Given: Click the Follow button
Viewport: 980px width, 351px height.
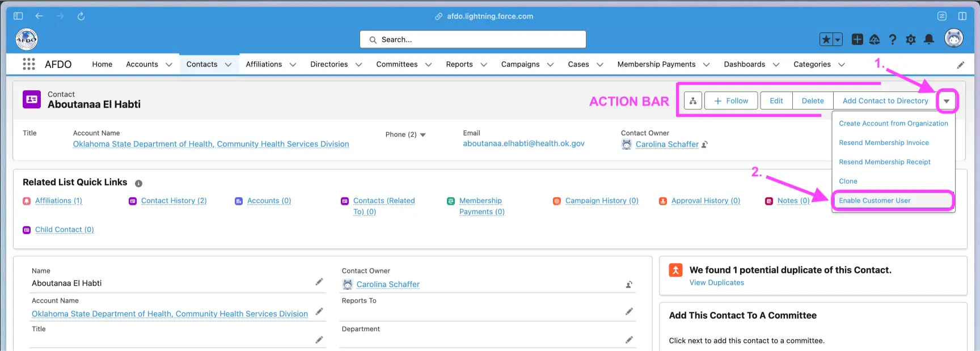Looking at the screenshot, I should 730,101.
